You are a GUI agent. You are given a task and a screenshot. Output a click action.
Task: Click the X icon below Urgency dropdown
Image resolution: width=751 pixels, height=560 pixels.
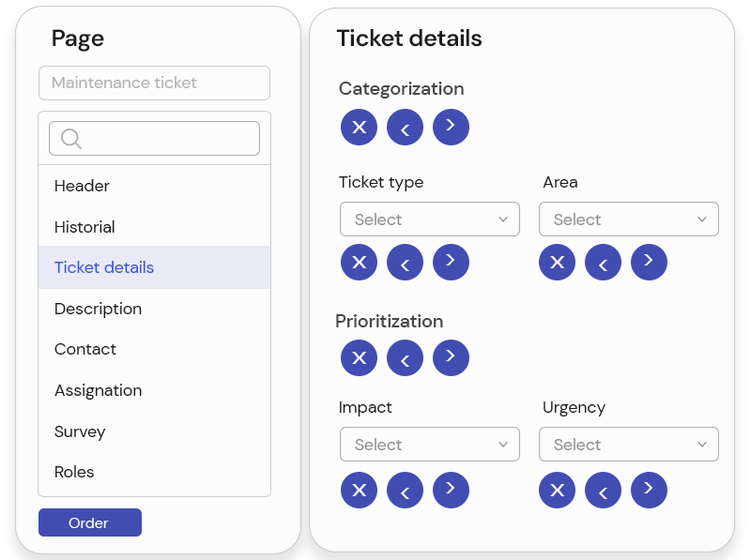557,490
